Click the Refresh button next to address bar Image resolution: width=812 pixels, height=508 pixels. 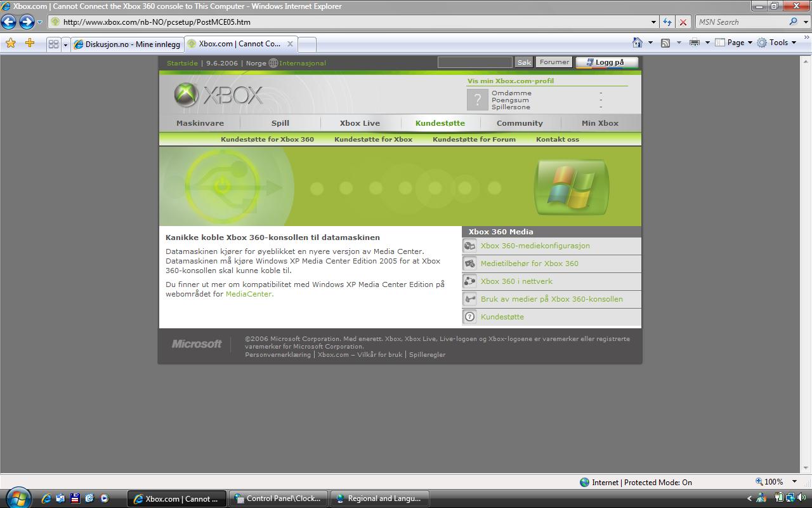tap(667, 22)
